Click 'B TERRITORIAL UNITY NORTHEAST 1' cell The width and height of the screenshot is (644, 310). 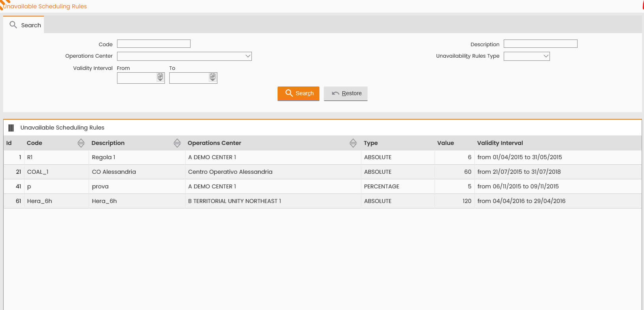click(x=273, y=201)
